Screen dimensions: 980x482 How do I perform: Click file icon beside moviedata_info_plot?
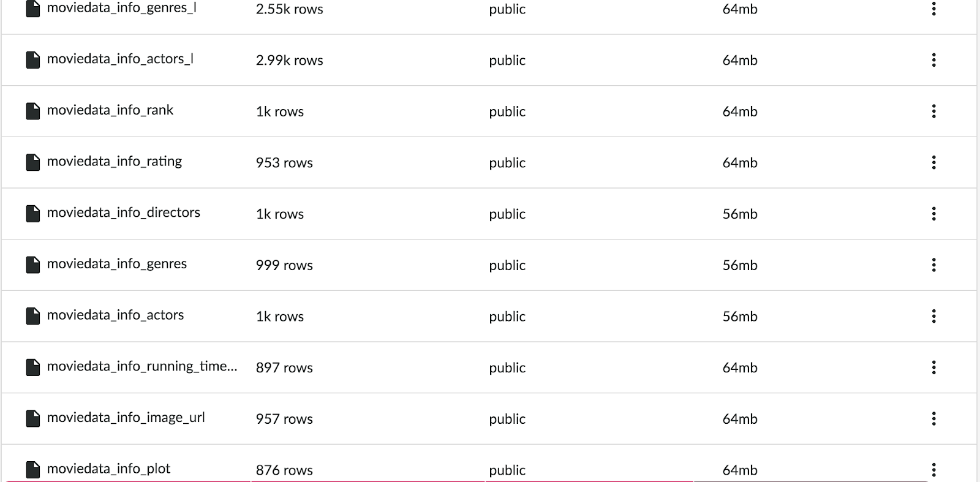pos(33,469)
